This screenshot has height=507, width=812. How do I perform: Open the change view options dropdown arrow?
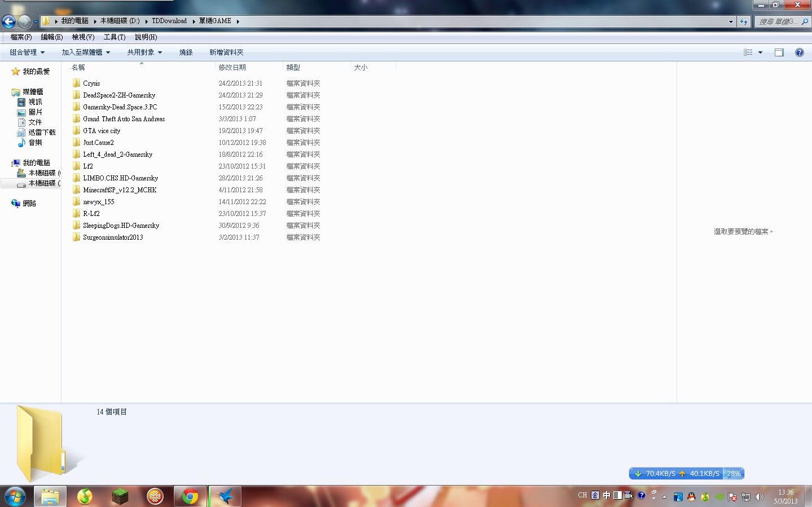click(760, 52)
